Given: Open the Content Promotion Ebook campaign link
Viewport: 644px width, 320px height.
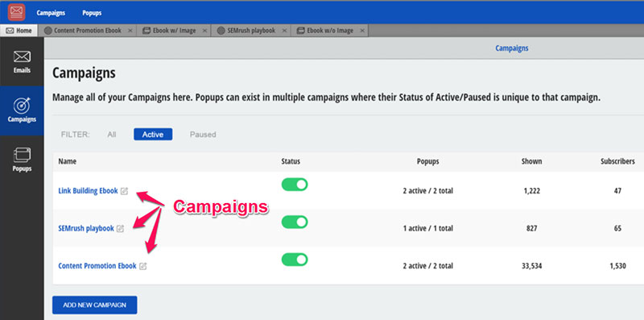Looking at the screenshot, I should coord(97,266).
